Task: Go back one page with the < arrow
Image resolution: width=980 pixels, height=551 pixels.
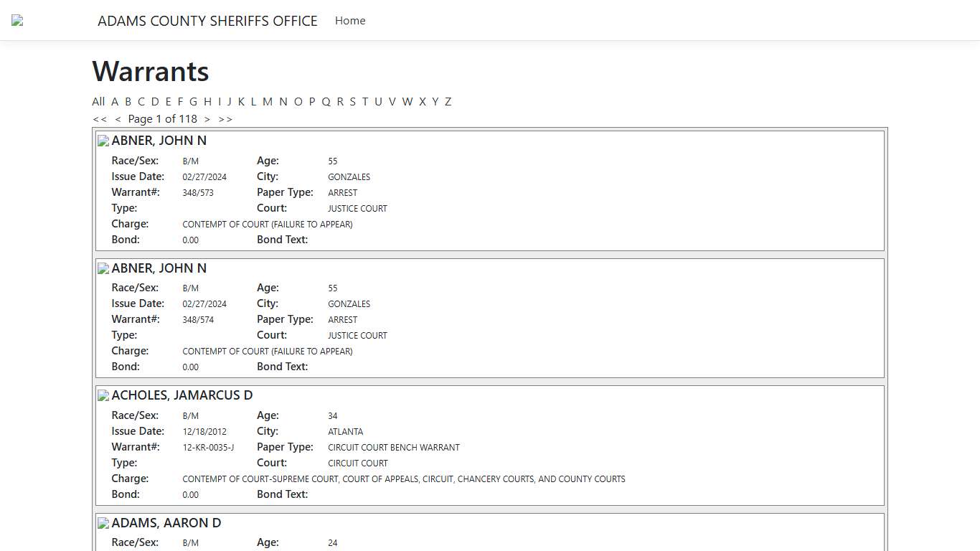Action: pos(118,118)
